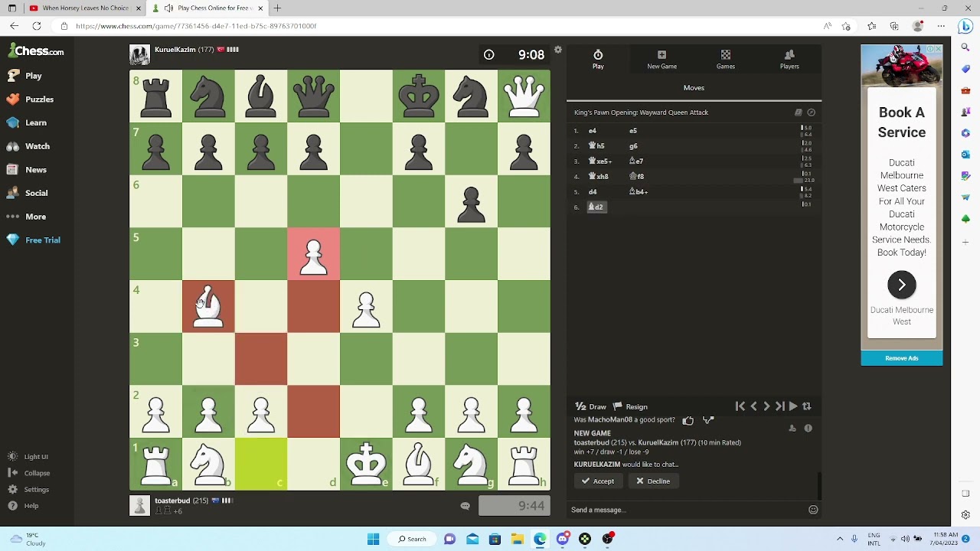
Task: Open a new browser tab
Action: point(277,8)
